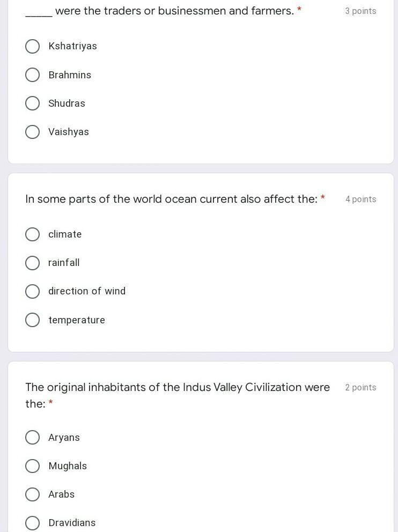Select Dravidians as the answer
The width and height of the screenshot is (398, 532).
click(32, 523)
